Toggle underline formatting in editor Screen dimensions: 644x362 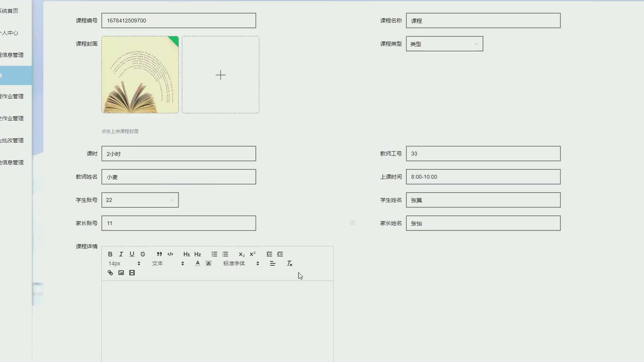[x=132, y=254]
